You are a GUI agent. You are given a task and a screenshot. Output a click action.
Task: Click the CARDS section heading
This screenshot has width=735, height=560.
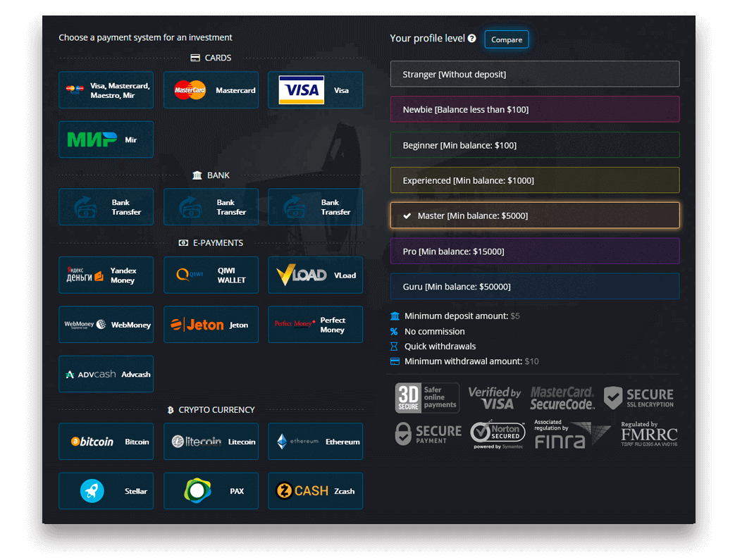(211, 58)
